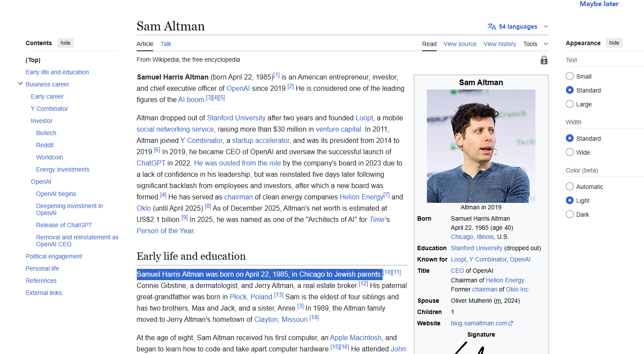Open the Talk tab
Image resolution: width=644 pixels, height=354 pixels.
tap(166, 44)
